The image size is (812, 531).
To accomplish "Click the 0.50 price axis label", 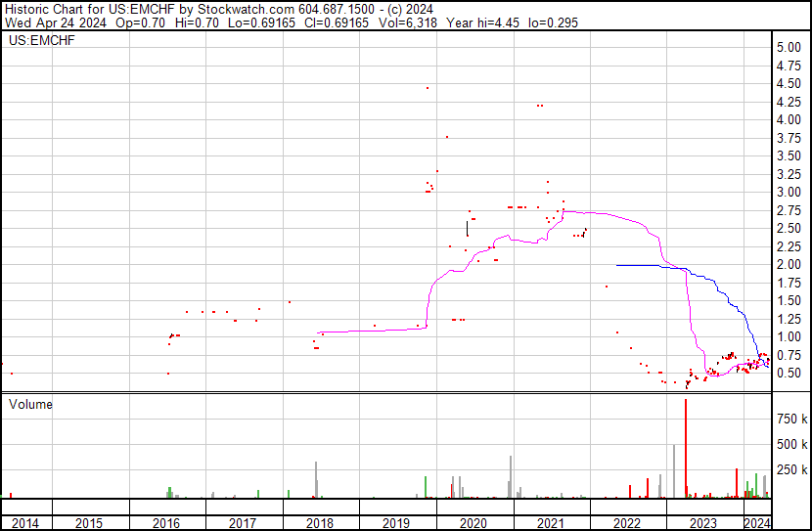I will (x=789, y=374).
